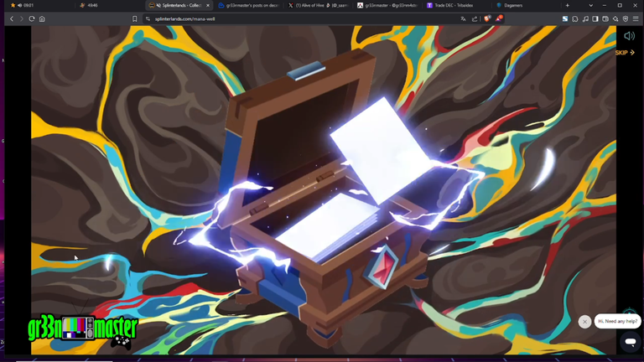Open the browser home page

pyautogui.click(x=42, y=19)
